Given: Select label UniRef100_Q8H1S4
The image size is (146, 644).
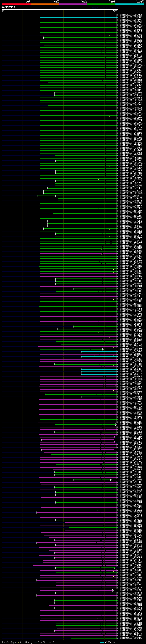Looking at the screenshot, I should pos(131,80).
